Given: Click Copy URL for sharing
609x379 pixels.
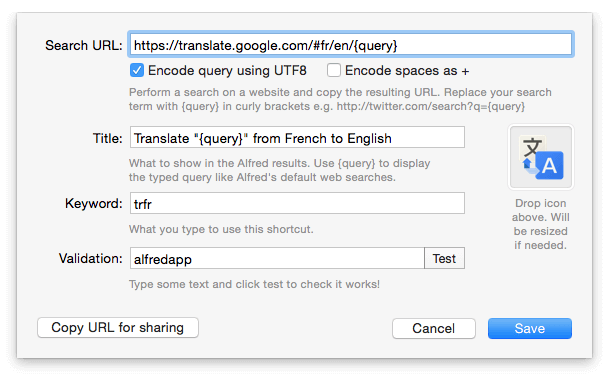Looking at the screenshot, I should (x=118, y=328).
